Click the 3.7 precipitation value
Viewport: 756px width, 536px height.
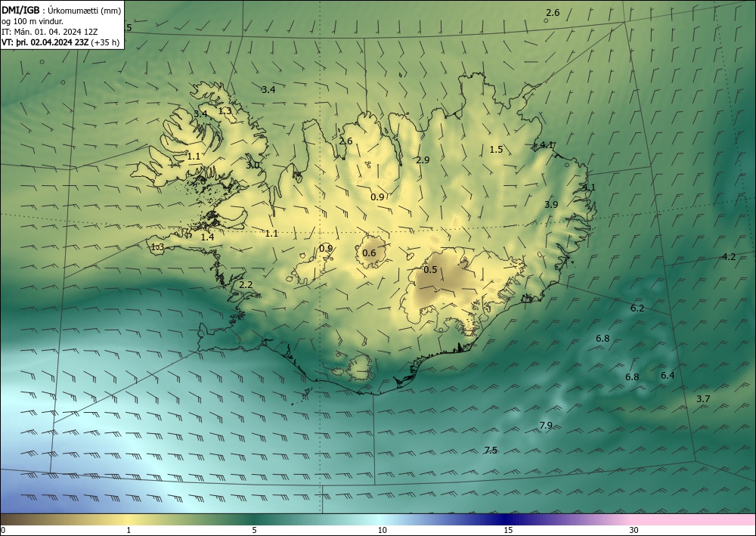[x=703, y=398]
